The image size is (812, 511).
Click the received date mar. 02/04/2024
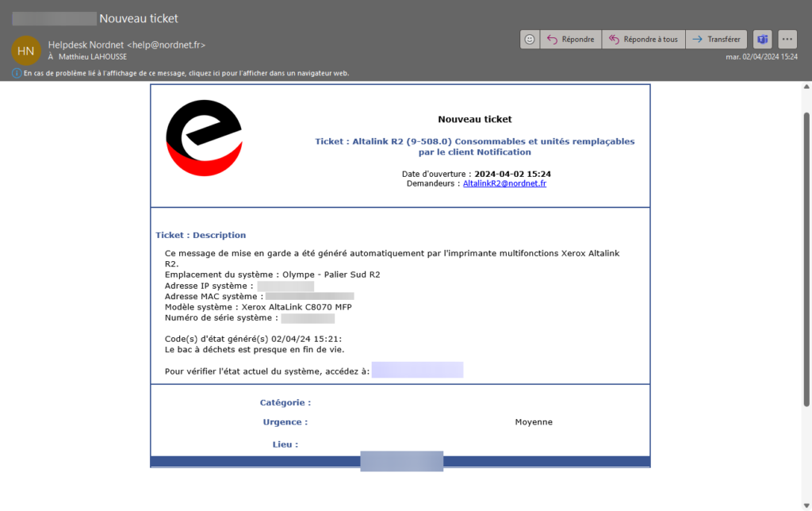pyautogui.click(x=762, y=56)
